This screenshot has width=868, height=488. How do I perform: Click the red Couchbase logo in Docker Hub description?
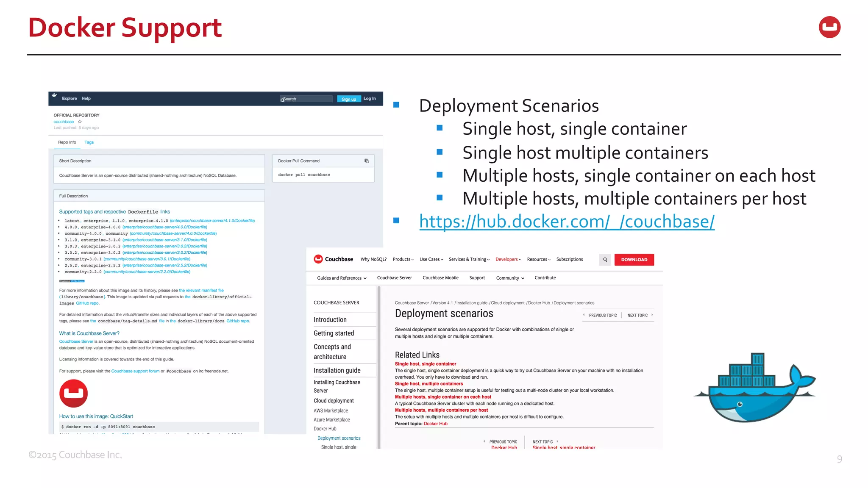click(x=73, y=394)
